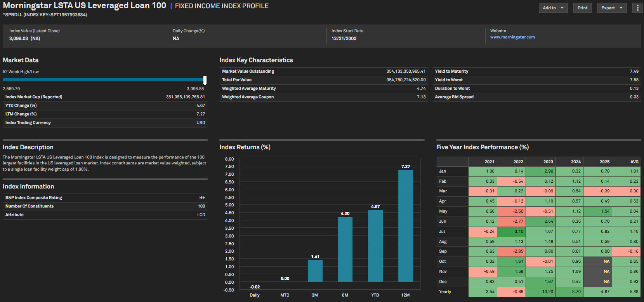
Task: Open the Add to dropdown
Action: click(x=553, y=8)
